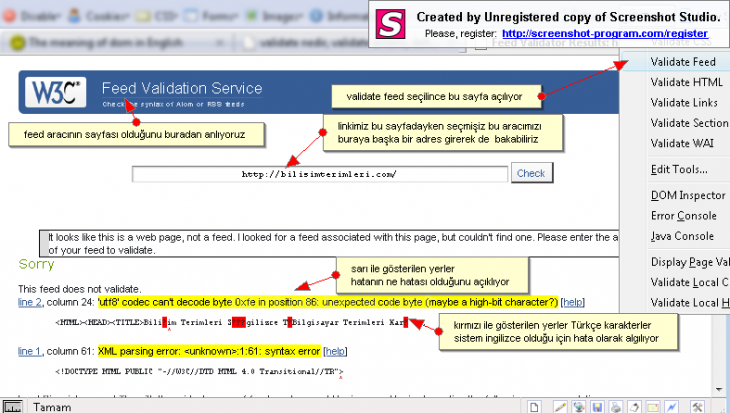Click the wrench icon in the status bar

point(699,406)
